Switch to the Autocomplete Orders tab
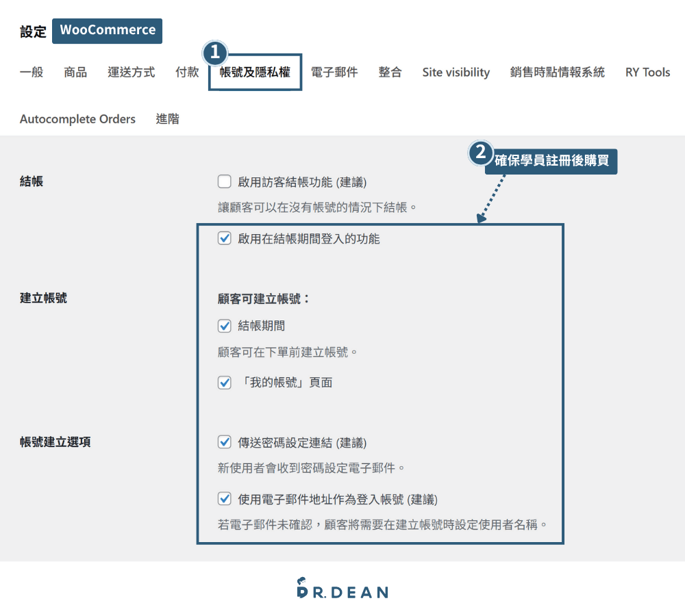Viewport: 685px width, 616px height. (x=77, y=118)
